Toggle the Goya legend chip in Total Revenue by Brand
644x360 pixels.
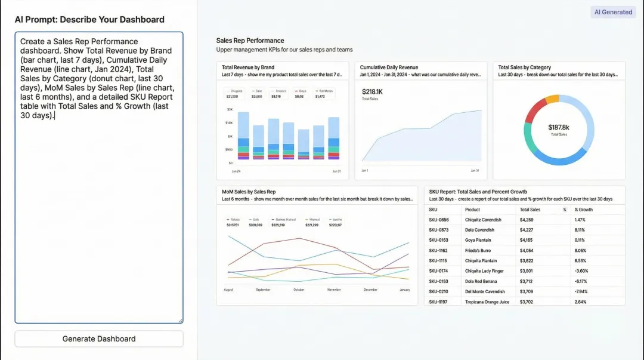[x=301, y=93]
